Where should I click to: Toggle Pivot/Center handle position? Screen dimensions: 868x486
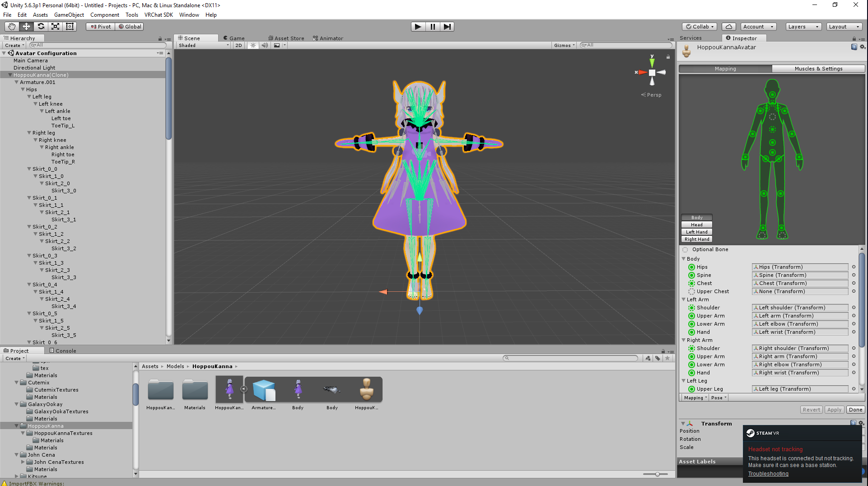click(101, 27)
